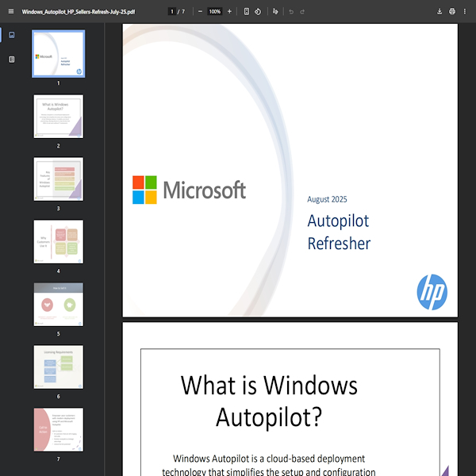The height and width of the screenshot is (476, 476).
Task: Click the zoom in plus icon
Action: coord(229,12)
